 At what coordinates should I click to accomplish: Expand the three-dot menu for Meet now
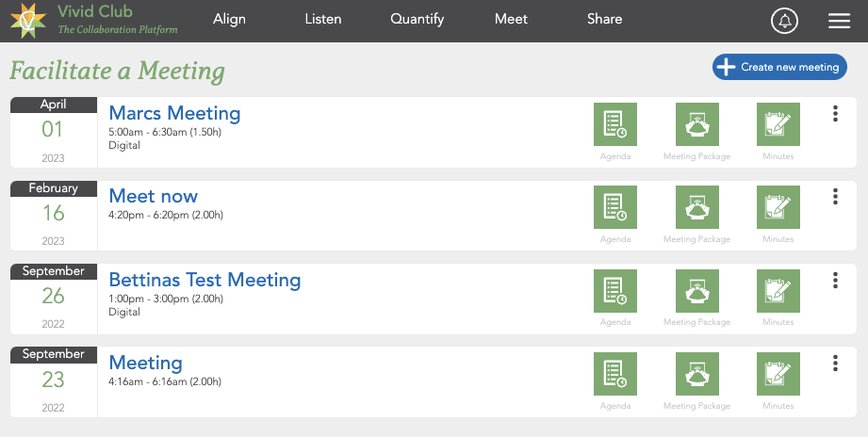[835, 197]
